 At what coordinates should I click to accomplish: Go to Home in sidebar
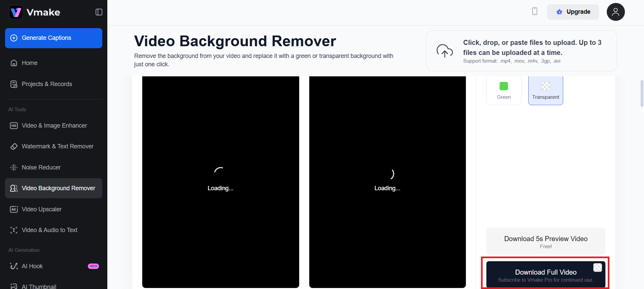[30, 63]
